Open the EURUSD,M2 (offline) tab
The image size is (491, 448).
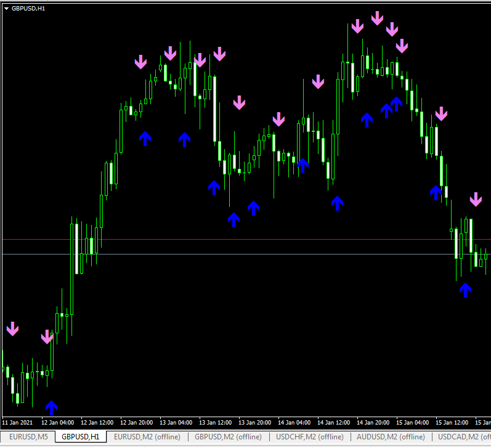(147, 437)
